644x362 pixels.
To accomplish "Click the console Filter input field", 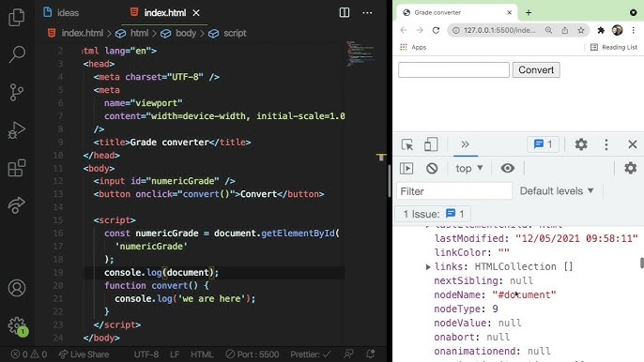I will 454,191.
